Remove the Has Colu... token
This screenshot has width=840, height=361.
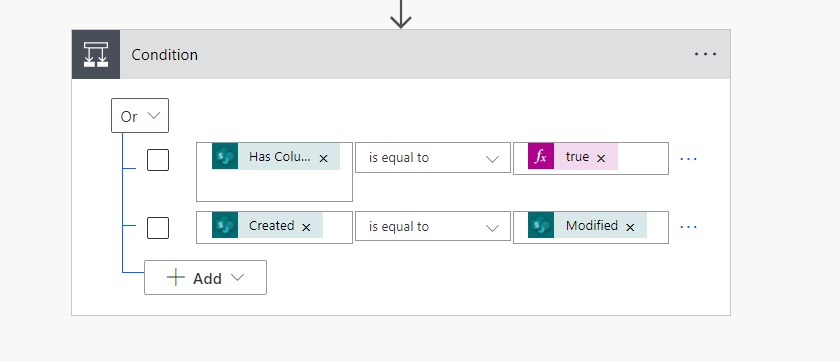[324, 158]
